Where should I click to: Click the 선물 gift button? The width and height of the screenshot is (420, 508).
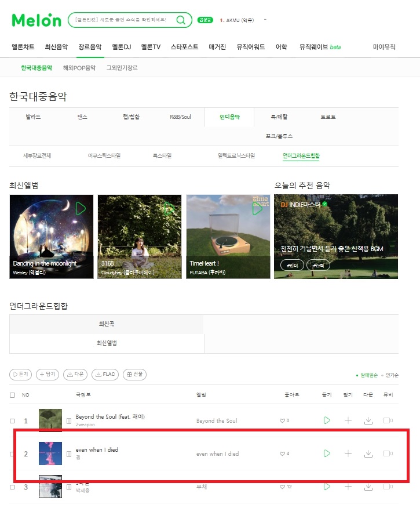[134, 374]
